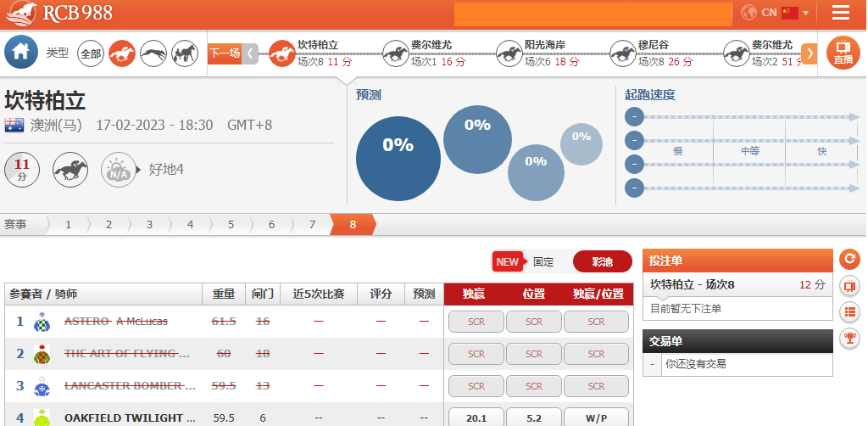
Task: Switch to race number 3 tab
Action: coord(149,225)
